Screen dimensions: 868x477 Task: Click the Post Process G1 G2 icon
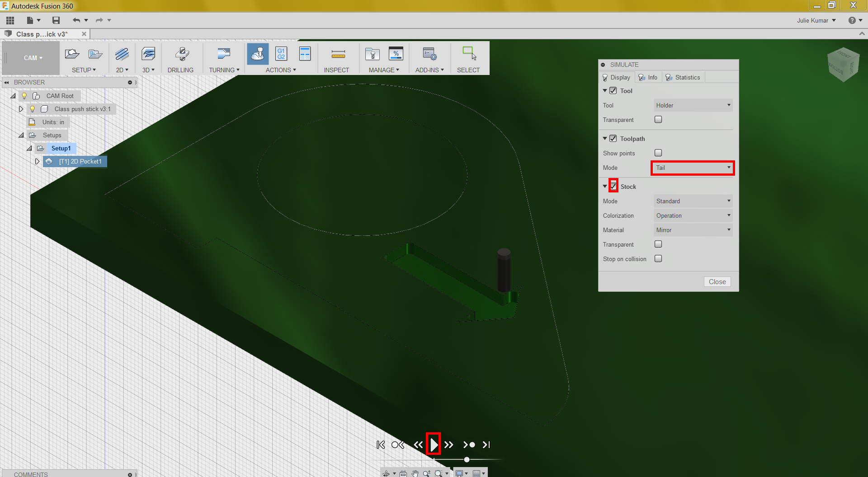281,54
